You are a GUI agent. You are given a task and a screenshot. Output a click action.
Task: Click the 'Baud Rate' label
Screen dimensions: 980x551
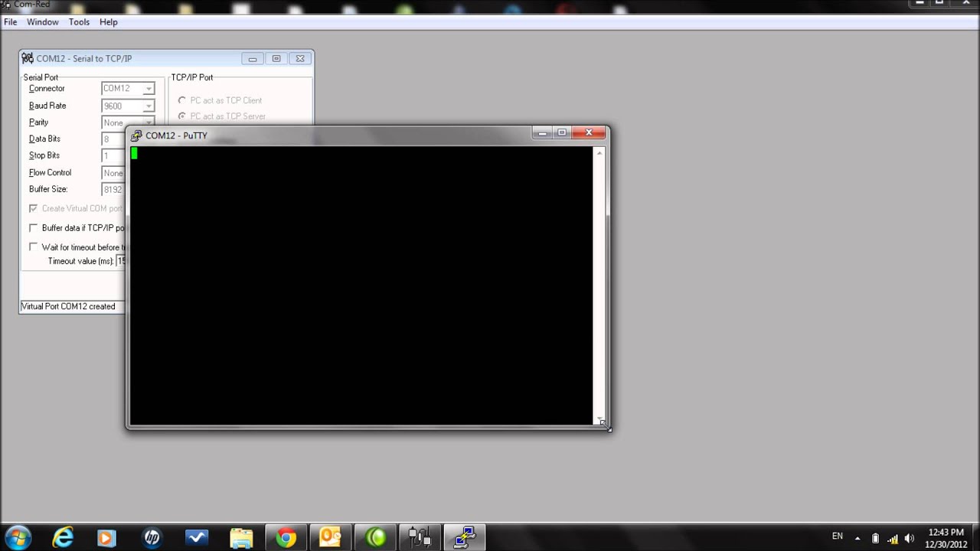click(x=47, y=106)
